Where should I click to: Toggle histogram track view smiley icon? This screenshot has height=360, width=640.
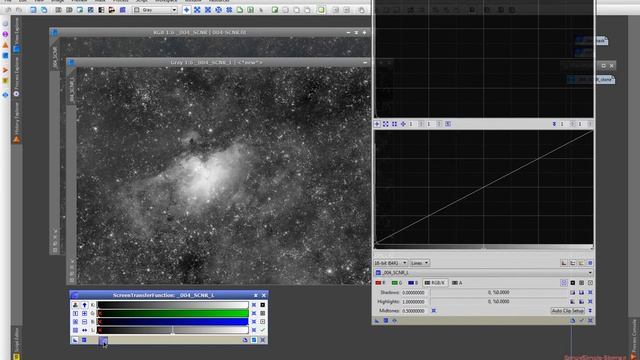pos(564,283)
